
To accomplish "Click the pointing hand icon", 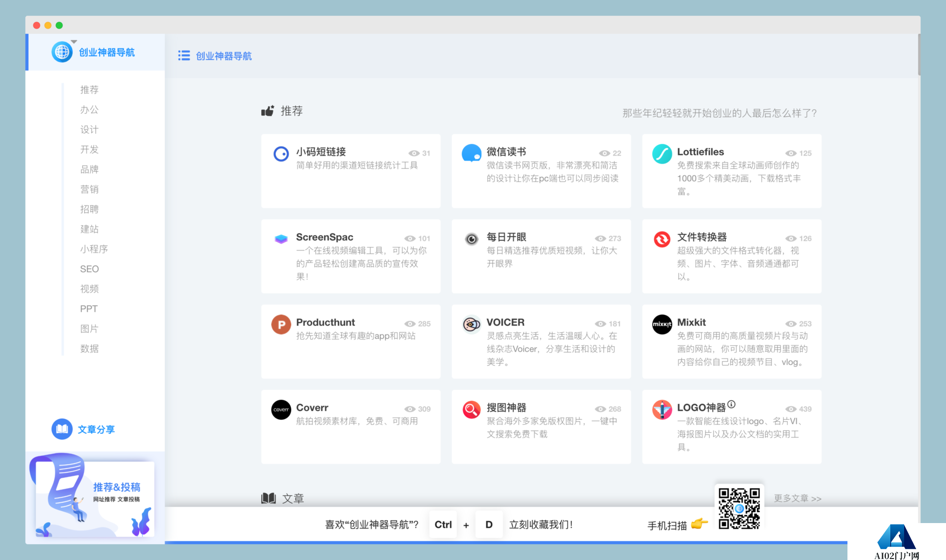I will [699, 524].
